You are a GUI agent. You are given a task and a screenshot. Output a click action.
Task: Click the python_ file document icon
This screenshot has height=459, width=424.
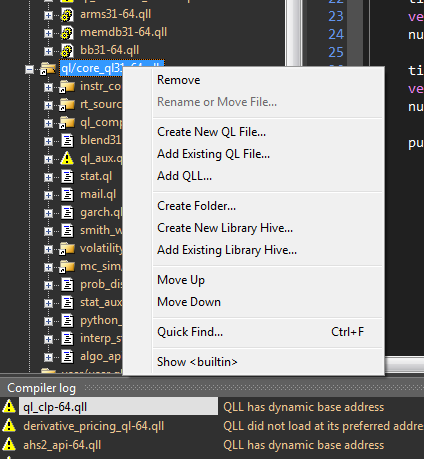pos(67,321)
